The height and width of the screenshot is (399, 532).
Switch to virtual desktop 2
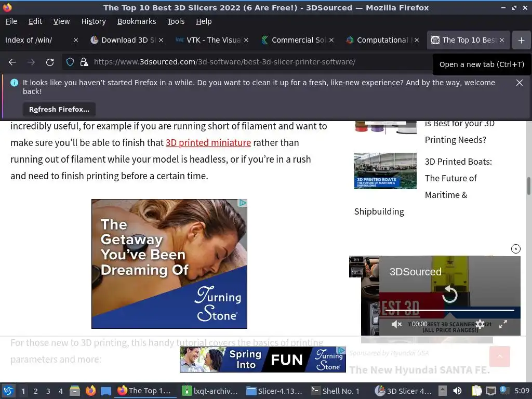[36, 391]
